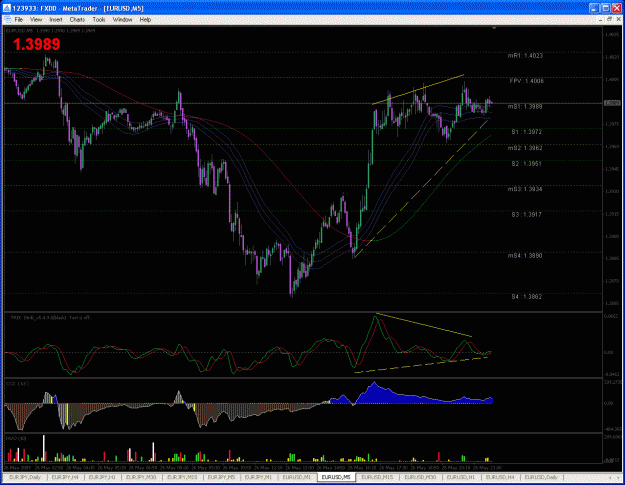Click the chart tabs scroll-left arrow
625x485 pixels.
pyautogui.click(x=610, y=477)
